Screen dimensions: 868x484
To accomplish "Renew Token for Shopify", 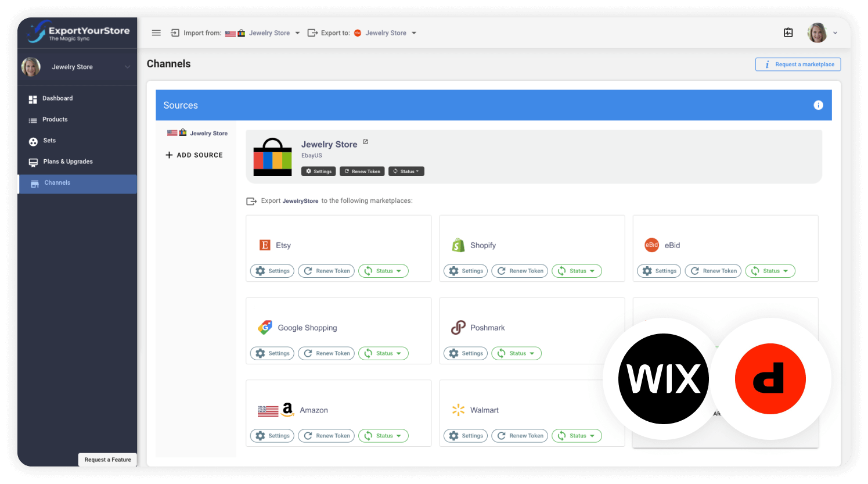I will (x=520, y=271).
